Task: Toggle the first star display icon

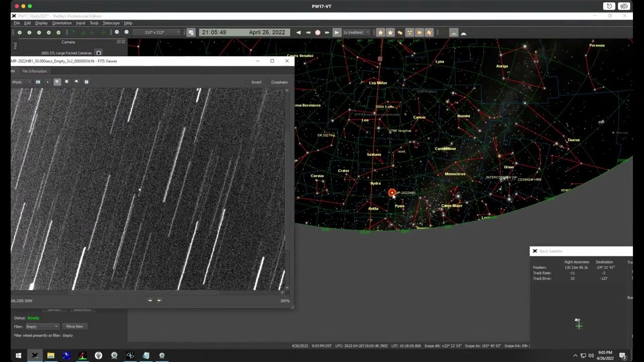Action: tap(380, 32)
